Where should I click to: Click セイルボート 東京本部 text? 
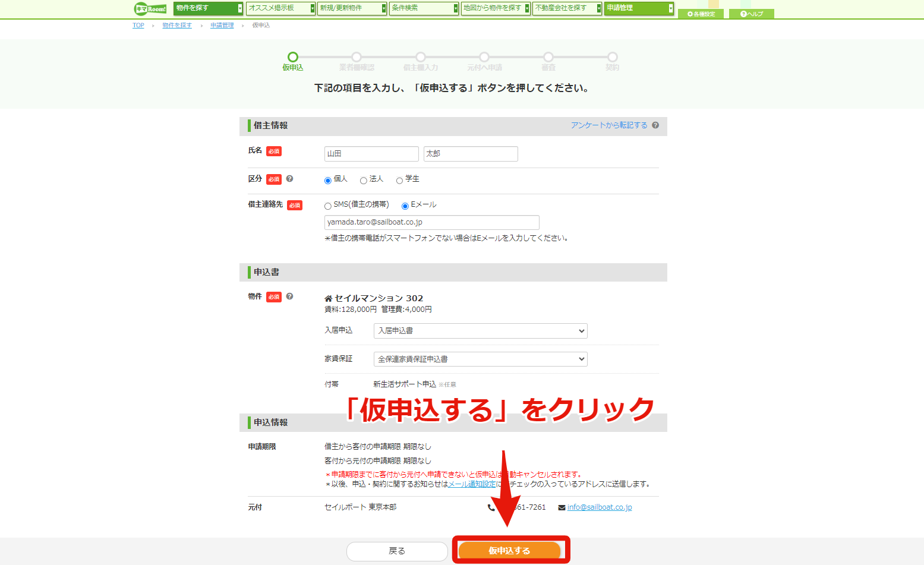click(360, 507)
